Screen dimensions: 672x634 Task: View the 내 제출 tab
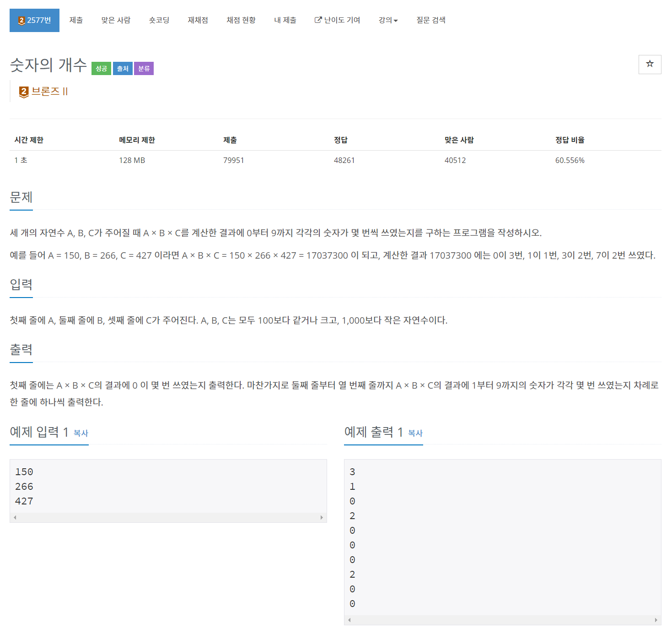[x=285, y=20]
